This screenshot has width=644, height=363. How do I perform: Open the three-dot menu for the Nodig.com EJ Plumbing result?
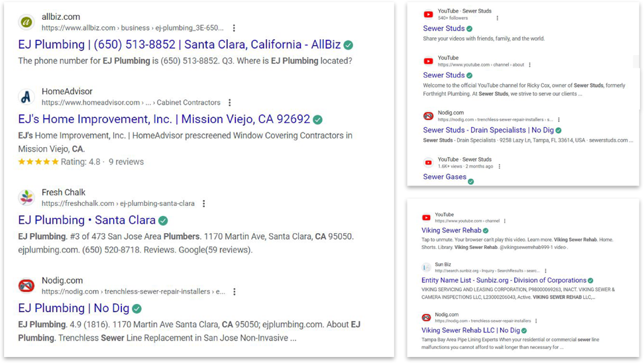(x=235, y=291)
